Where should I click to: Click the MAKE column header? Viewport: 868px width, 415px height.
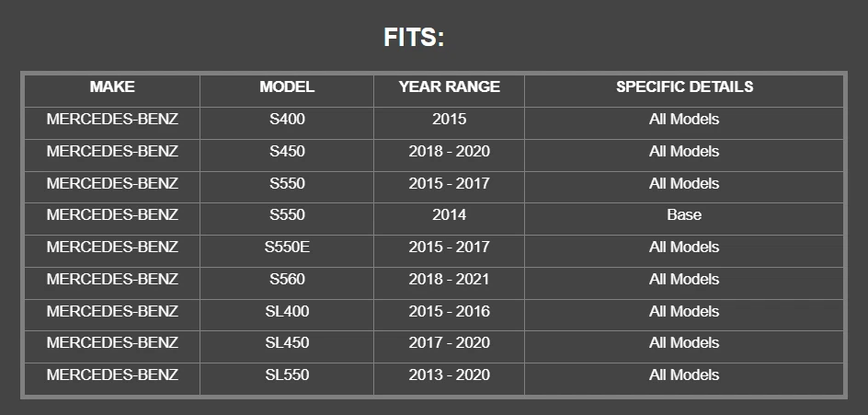pyautogui.click(x=112, y=87)
